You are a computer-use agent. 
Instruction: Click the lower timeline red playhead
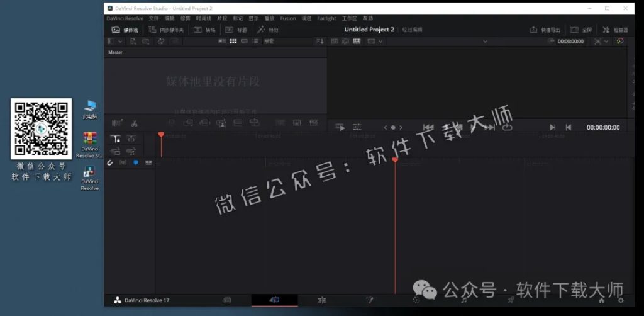tap(395, 160)
